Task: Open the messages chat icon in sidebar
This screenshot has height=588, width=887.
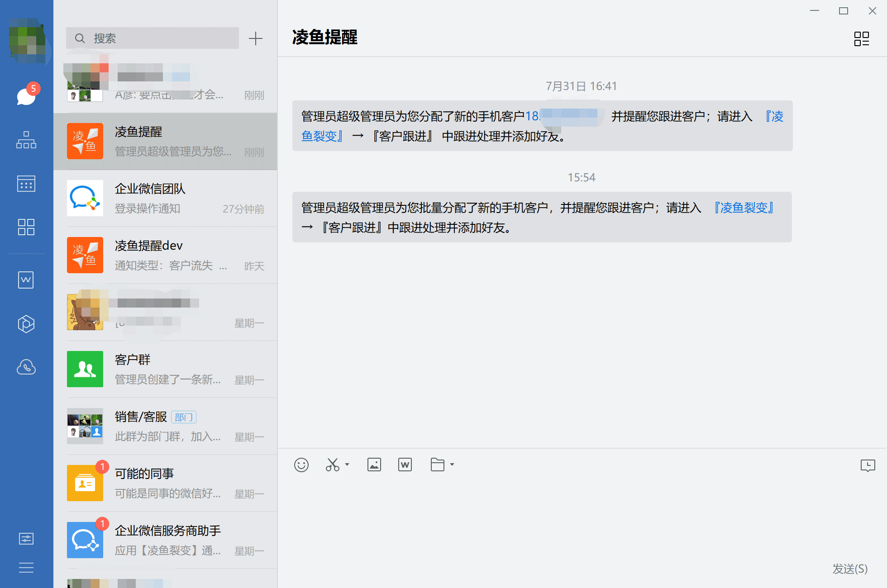Action: [26, 96]
